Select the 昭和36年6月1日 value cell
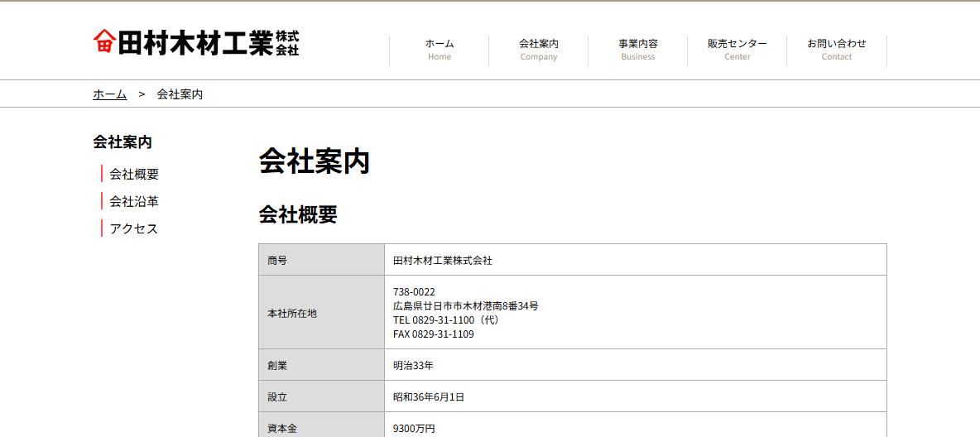This screenshot has width=980, height=437. (x=636, y=396)
